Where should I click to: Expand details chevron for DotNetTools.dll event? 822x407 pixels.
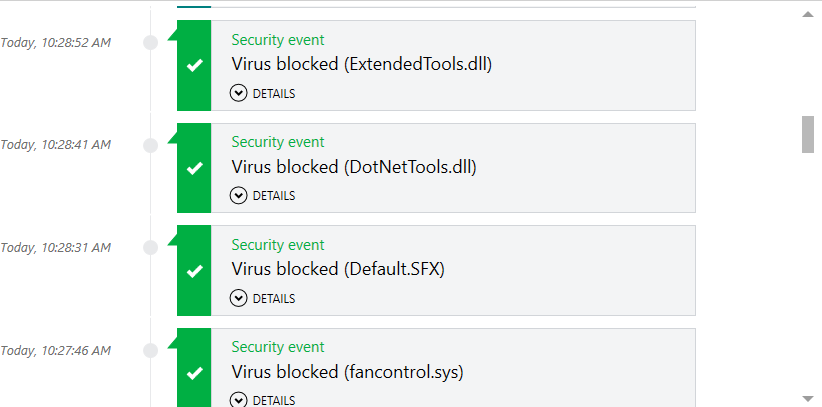pyautogui.click(x=238, y=195)
